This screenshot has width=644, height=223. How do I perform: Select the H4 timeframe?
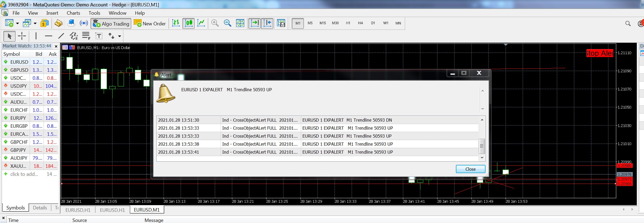coord(360,23)
